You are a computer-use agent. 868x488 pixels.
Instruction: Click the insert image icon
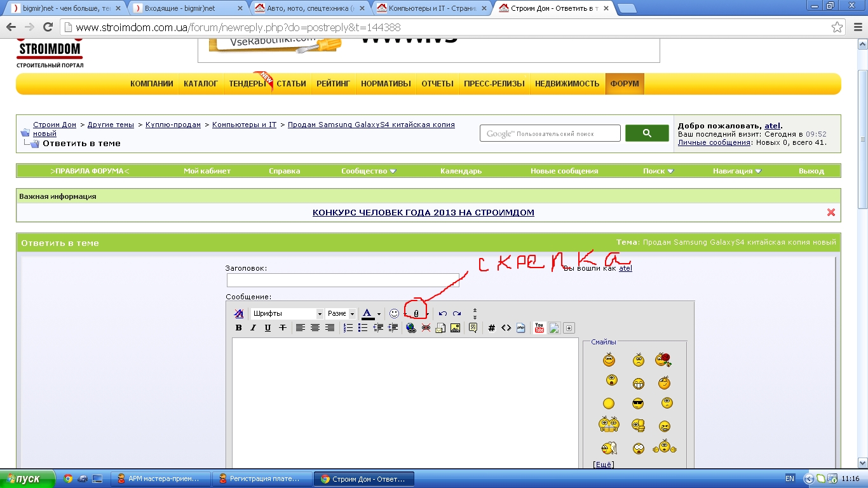pyautogui.click(x=455, y=328)
